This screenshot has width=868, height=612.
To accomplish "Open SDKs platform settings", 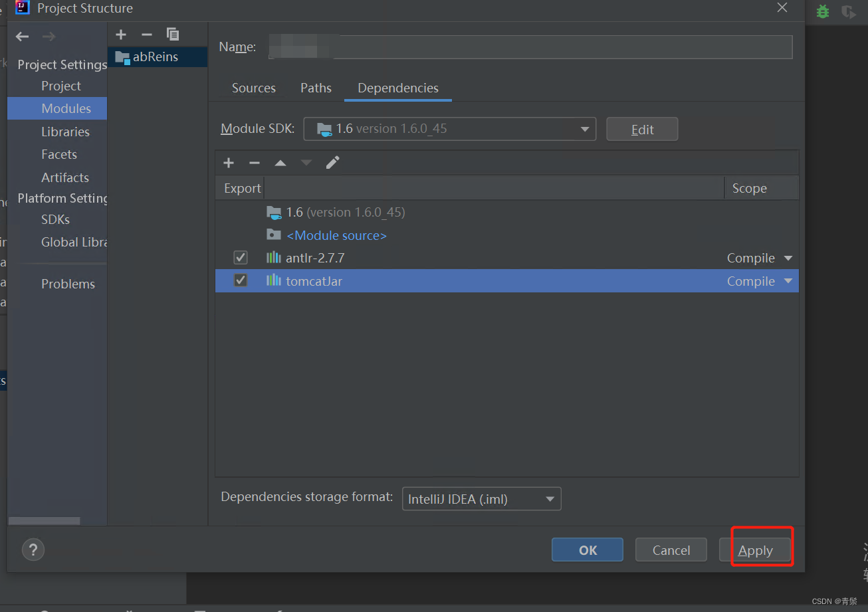I will 55,219.
